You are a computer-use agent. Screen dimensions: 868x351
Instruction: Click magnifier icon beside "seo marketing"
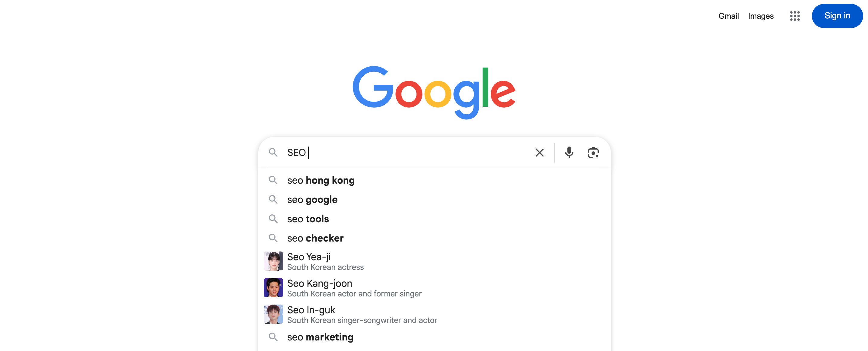273,337
